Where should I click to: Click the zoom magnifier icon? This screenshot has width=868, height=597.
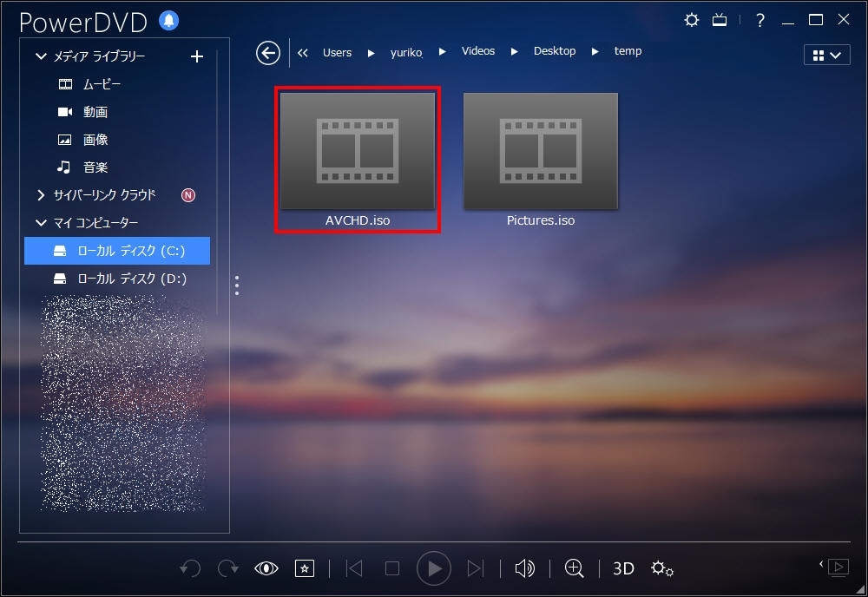click(574, 568)
